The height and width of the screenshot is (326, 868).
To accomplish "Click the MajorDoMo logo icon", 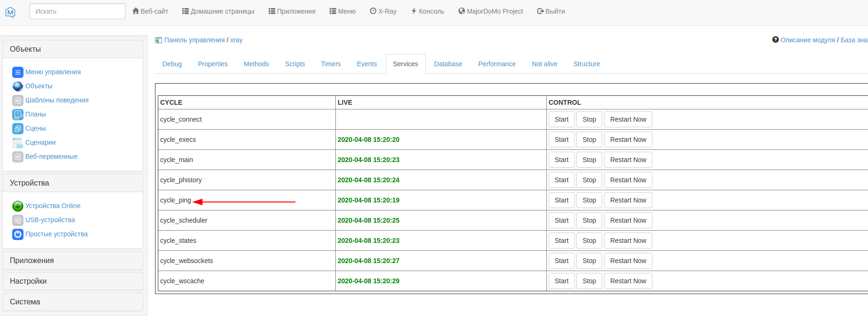I will [x=10, y=12].
